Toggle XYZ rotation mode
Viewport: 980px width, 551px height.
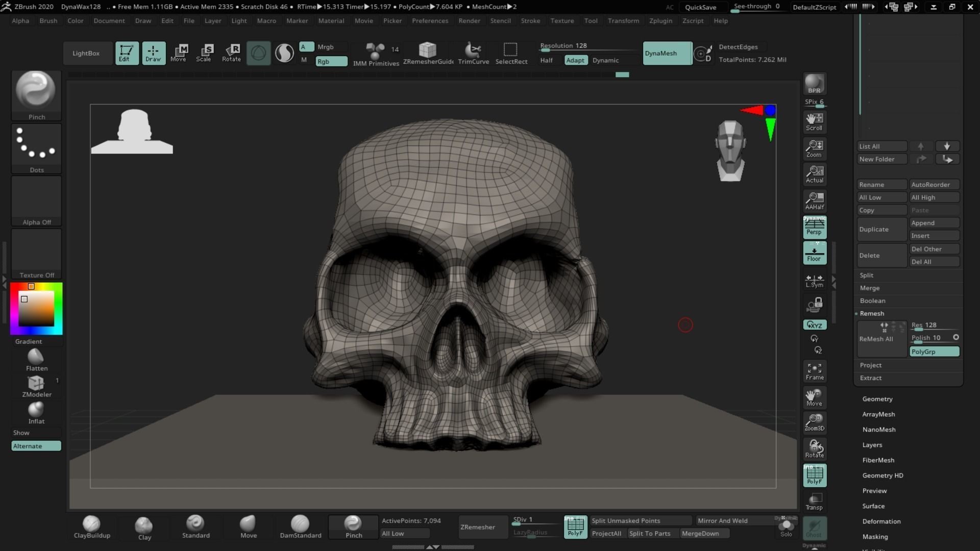point(815,325)
